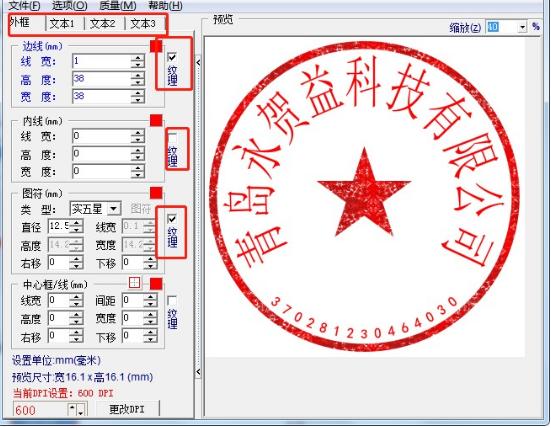
Task: Click the lower splitter arrow handle
Action: pyautogui.click(x=198, y=371)
